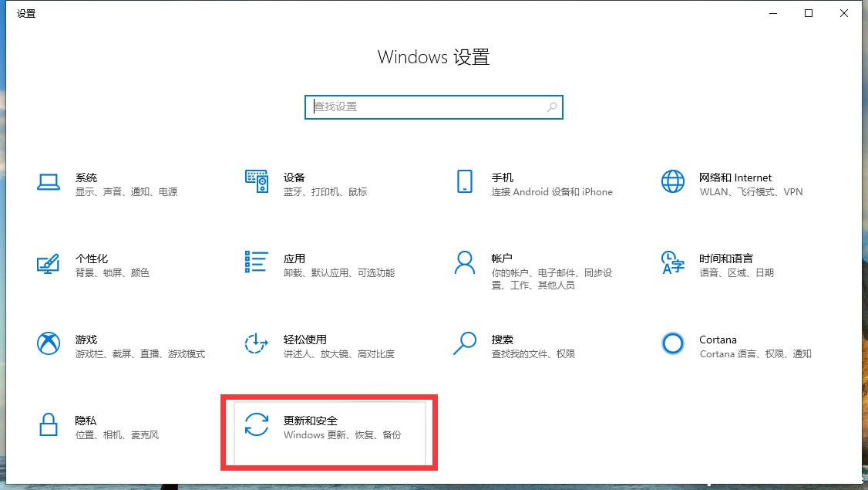Click the 网络和 Internet globe icon
Viewport: 868px width, 490px height.
[x=673, y=181]
